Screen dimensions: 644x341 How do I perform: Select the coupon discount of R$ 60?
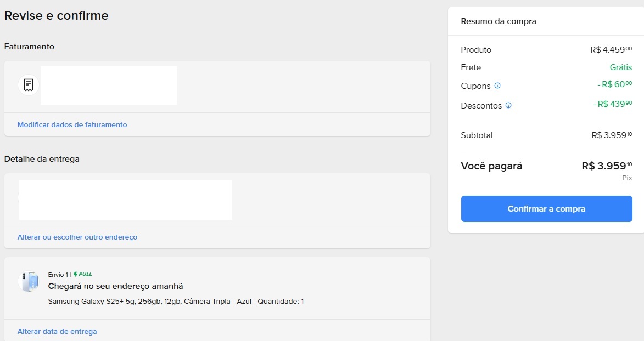614,85
